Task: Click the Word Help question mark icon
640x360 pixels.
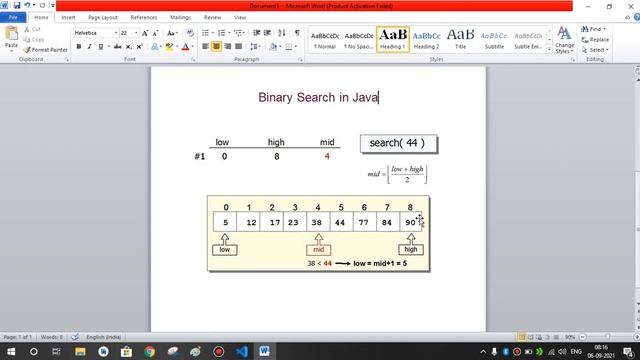Action: tap(637, 17)
